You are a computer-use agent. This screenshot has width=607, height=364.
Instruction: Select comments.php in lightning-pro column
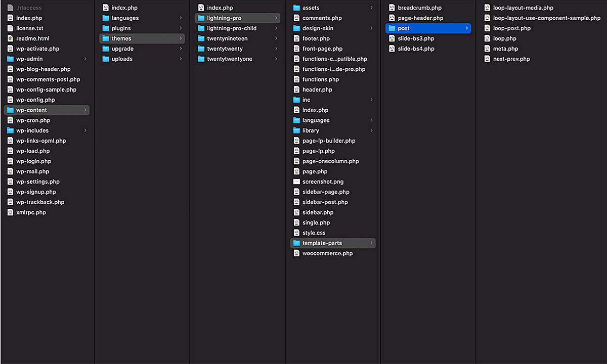click(x=322, y=18)
